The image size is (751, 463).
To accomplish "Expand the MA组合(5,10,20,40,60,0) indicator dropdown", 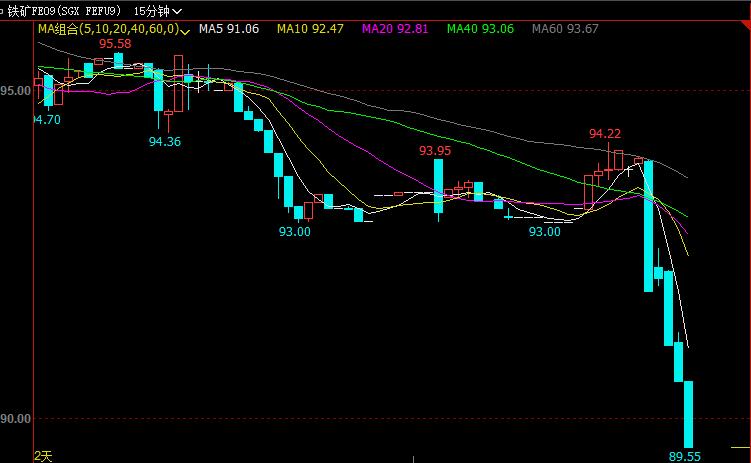I will tap(114, 29).
